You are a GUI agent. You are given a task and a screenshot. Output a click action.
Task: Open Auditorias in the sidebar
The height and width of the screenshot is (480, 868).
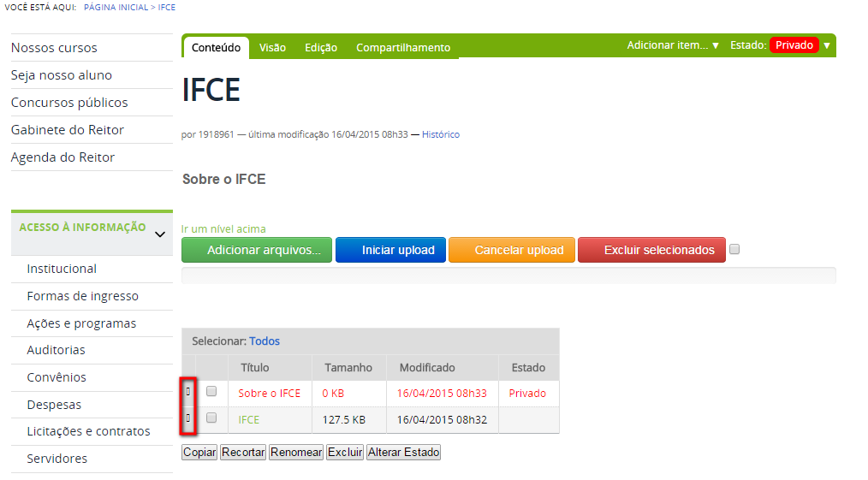click(x=56, y=350)
